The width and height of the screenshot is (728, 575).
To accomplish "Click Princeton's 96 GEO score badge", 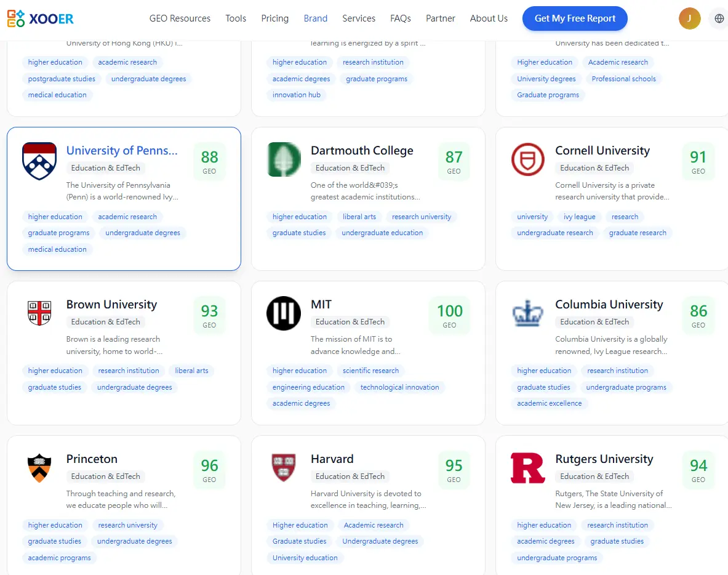I will 209,470.
